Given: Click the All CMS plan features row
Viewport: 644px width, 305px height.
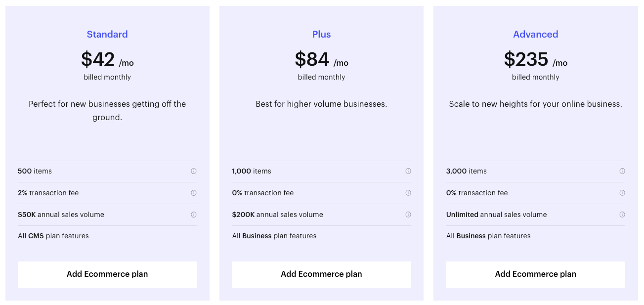Looking at the screenshot, I should point(53,236).
